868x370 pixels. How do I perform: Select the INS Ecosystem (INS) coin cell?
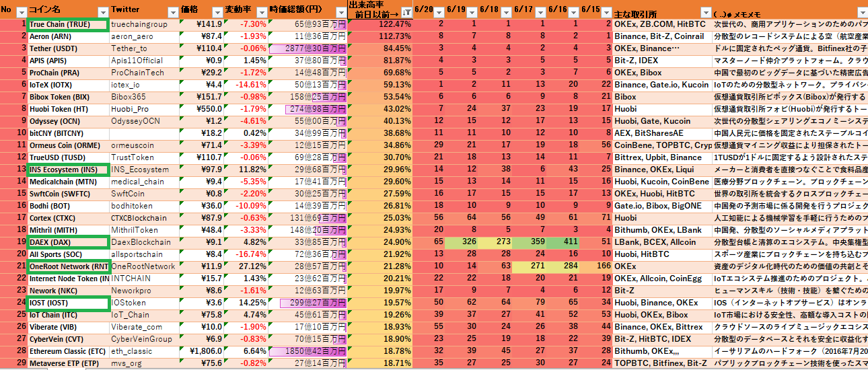[x=67, y=170]
